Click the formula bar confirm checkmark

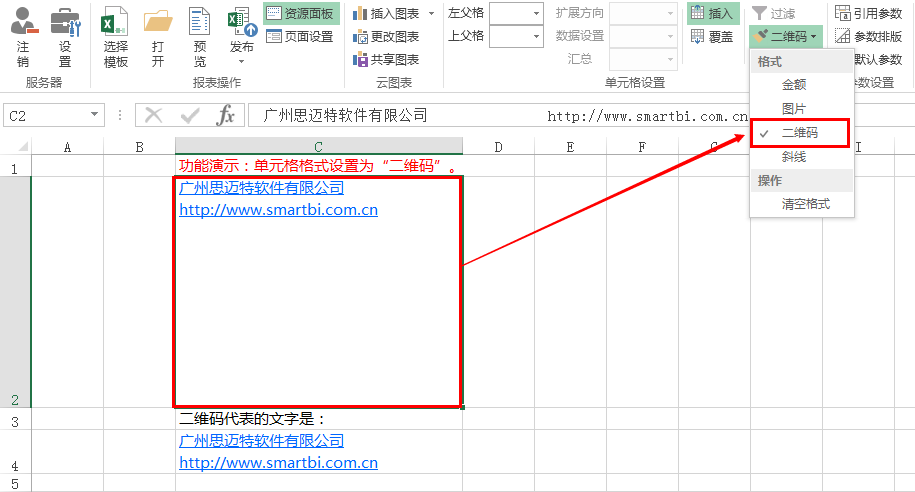coord(190,115)
